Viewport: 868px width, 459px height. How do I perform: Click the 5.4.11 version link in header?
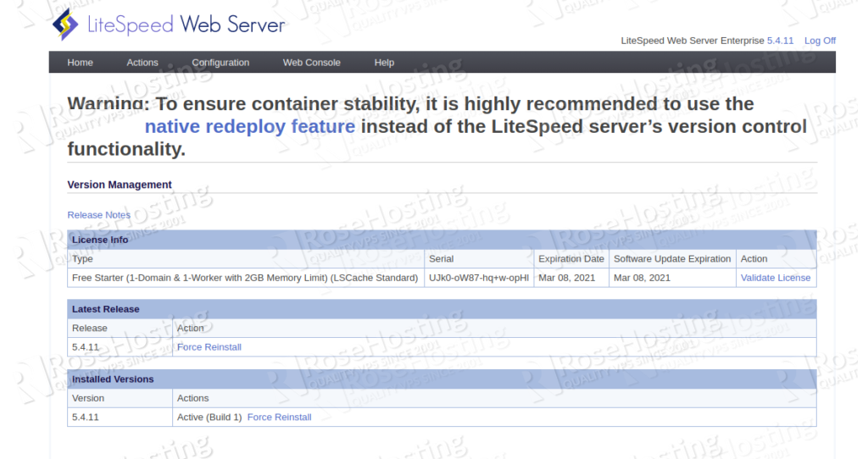point(780,41)
